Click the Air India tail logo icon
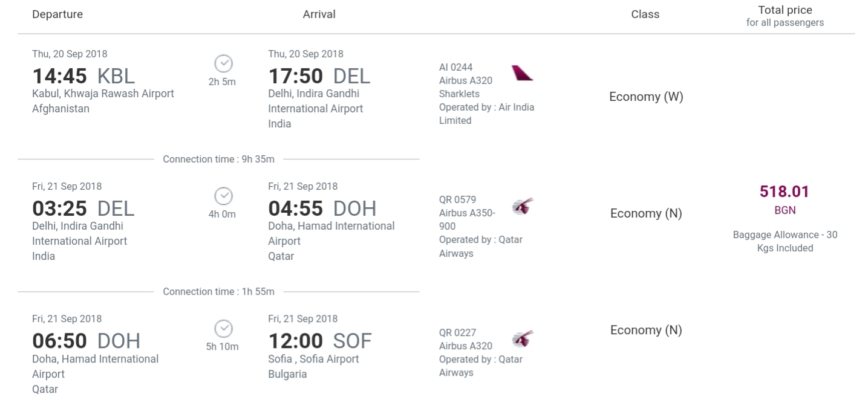The height and width of the screenshot is (397, 868). pos(522,74)
